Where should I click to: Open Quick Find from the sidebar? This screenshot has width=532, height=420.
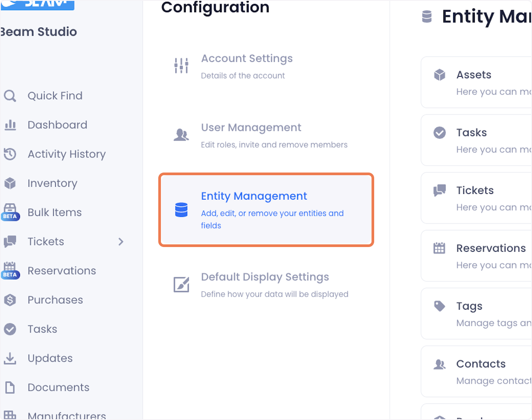[x=55, y=96]
